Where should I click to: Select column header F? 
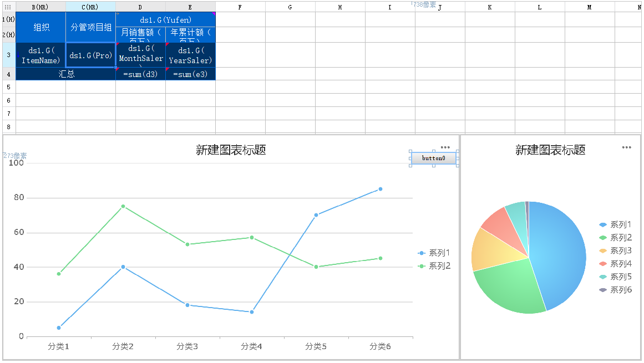click(x=240, y=7)
